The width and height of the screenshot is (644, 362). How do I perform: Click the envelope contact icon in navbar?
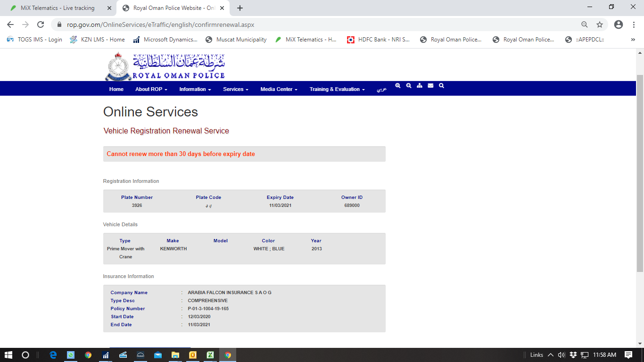(430, 86)
